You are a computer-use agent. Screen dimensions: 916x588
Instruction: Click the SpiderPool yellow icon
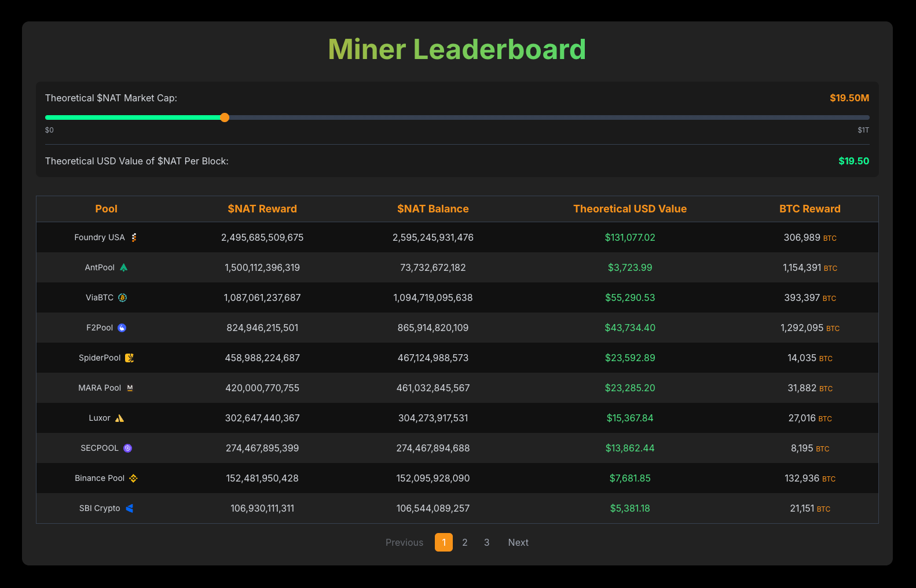pyautogui.click(x=129, y=358)
